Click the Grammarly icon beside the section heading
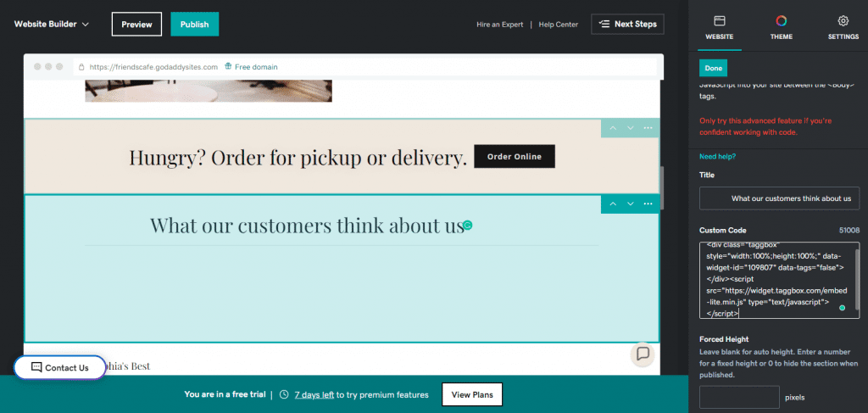Image resolution: width=868 pixels, height=413 pixels. [467, 226]
